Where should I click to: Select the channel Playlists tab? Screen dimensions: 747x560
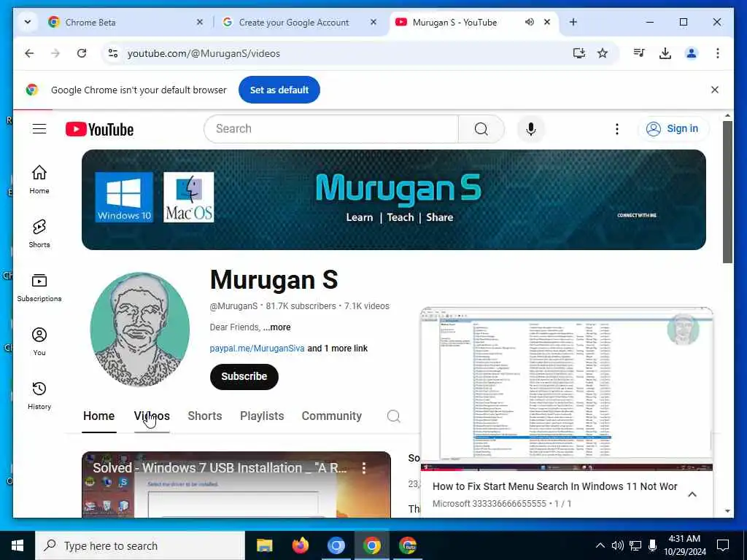pos(262,416)
